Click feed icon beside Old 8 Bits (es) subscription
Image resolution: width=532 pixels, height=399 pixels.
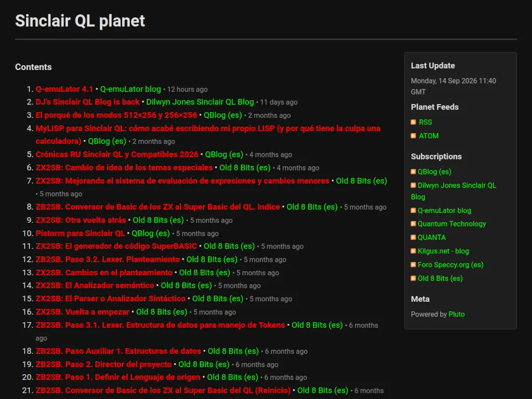pos(413,278)
